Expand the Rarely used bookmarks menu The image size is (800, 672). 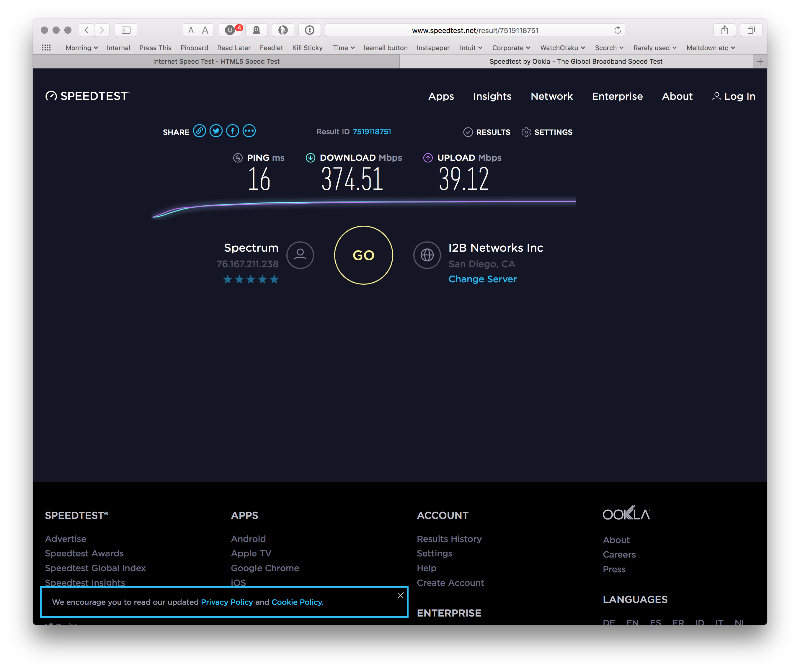click(x=654, y=47)
